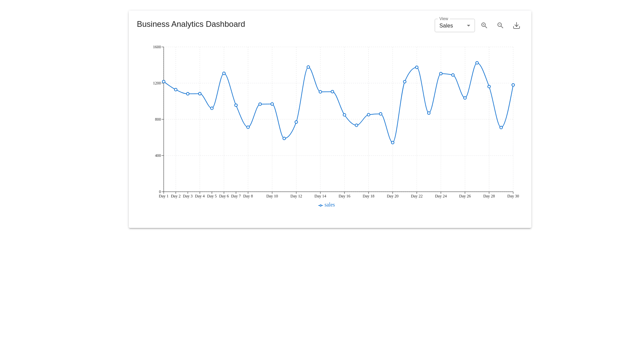Toggle the sales series legend label
This screenshot has width=644, height=362.
click(x=329, y=205)
